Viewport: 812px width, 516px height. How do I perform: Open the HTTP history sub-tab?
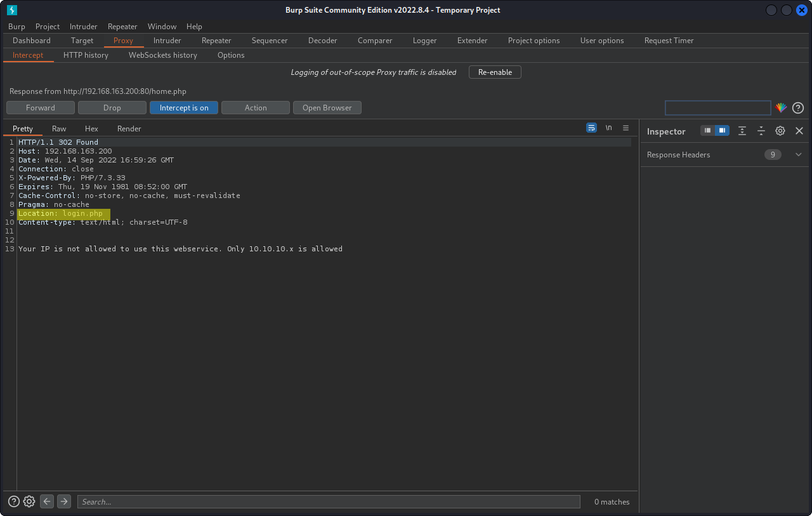[x=86, y=55]
